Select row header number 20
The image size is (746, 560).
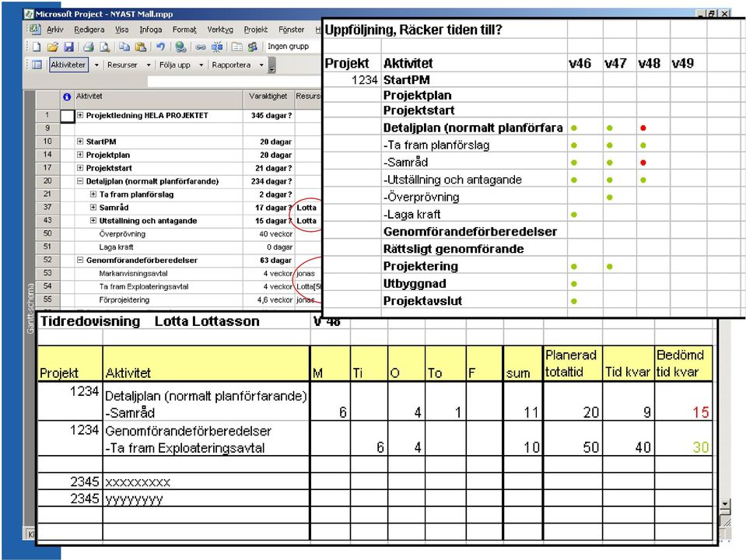pos(47,180)
